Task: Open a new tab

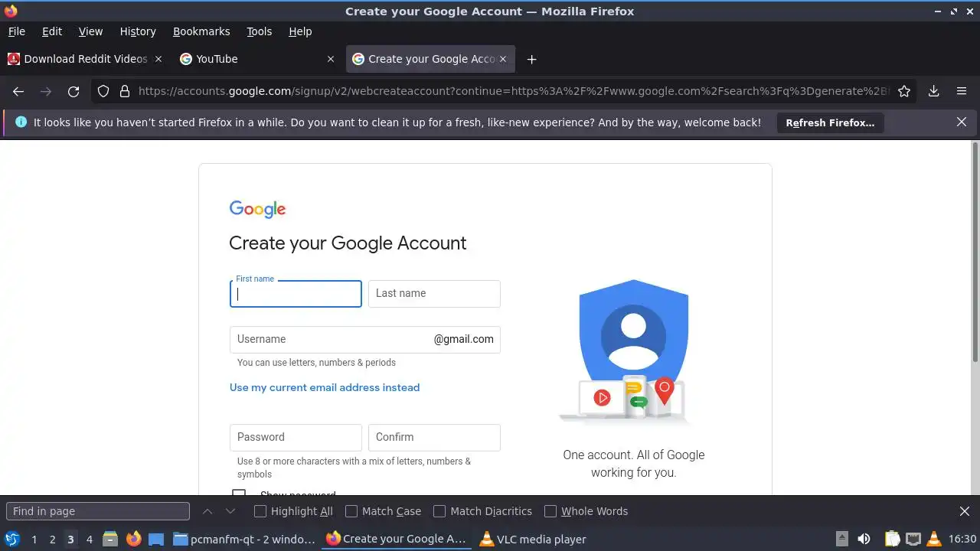Action: (531, 59)
